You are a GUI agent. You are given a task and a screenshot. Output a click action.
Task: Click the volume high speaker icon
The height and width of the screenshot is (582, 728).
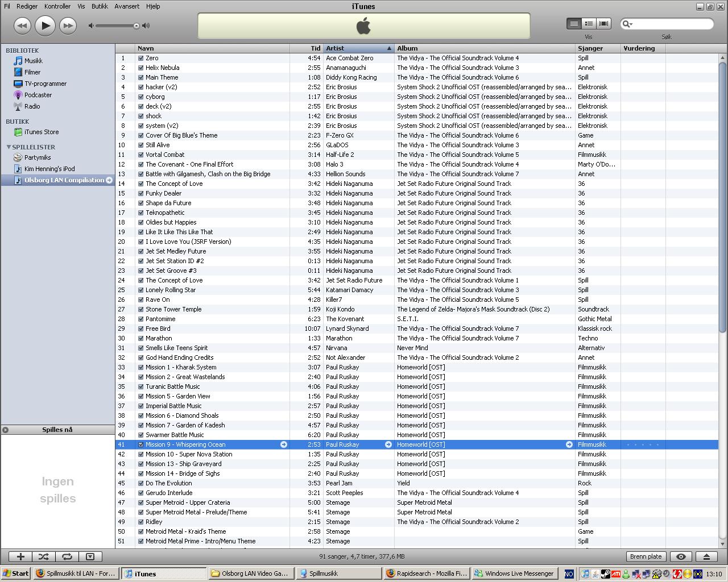point(146,26)
